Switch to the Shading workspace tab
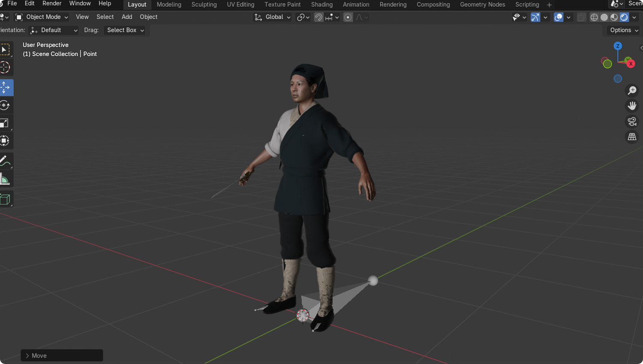 (322, 5)
